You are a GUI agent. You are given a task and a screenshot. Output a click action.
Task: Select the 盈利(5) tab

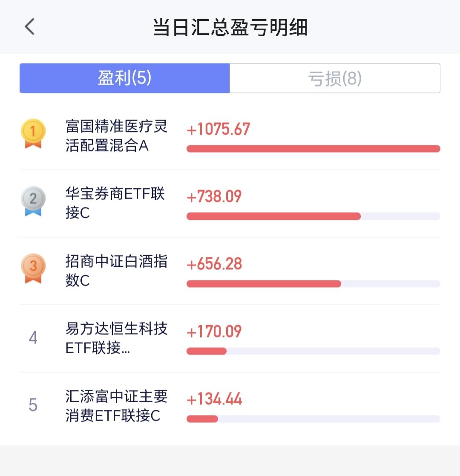[125, 78]
